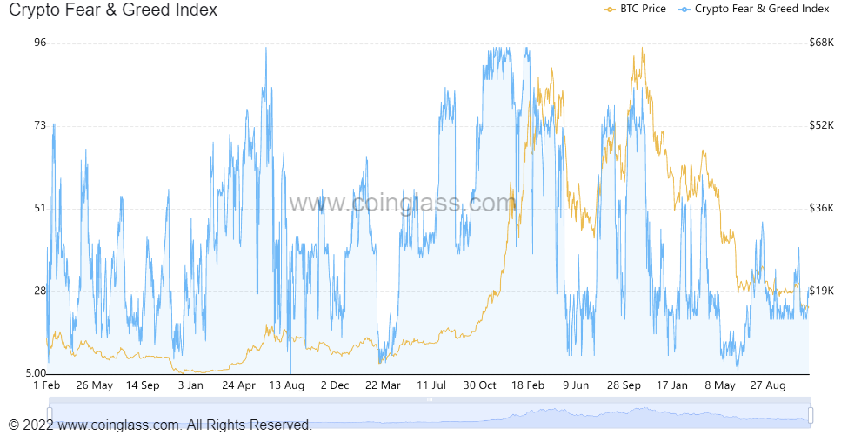This screenshot has width=868, height=435.
Task: Click the www.coinglass.com watermark
Action: pos(402,203)
